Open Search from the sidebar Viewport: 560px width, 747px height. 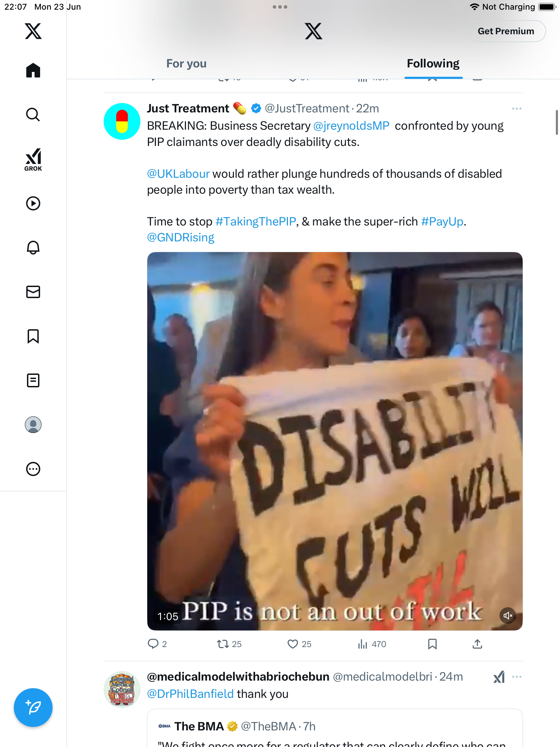[33, 114]
